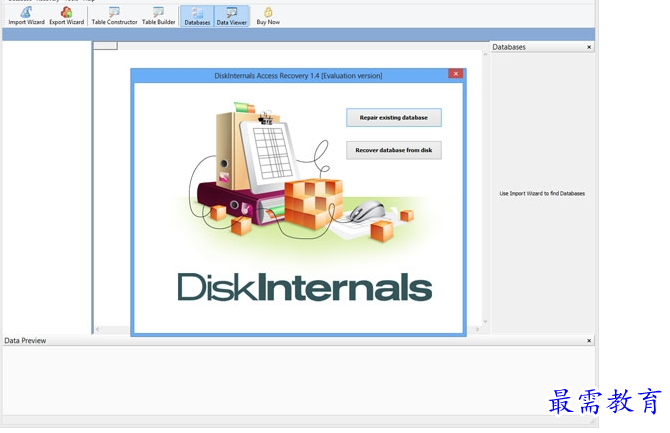Viewport: 670px width, 433px height.
Task: Toggle the Databases panel button
Action: pyautogui.click(x=197, y=16)
